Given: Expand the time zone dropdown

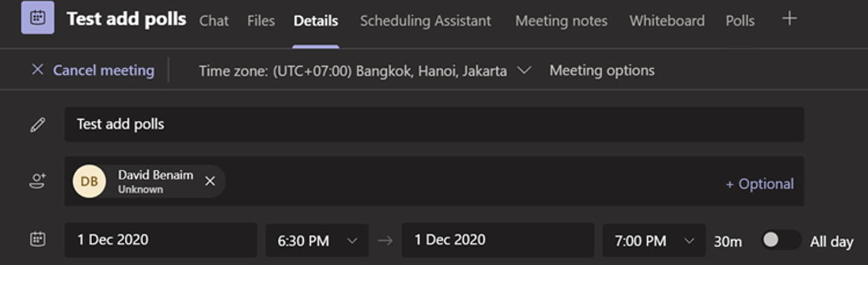Looking at the screenshot, I should point(524,70).
